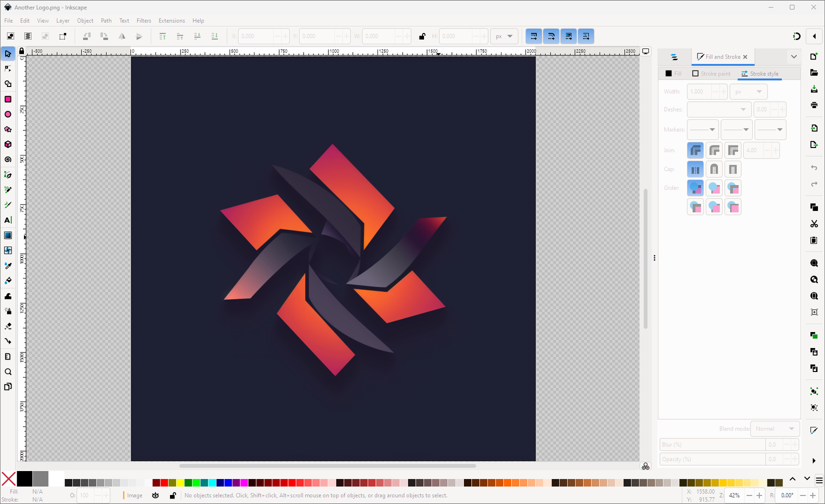Select the Node editing tool
This screenshot has height=504, width=825.
coord(8,68)
